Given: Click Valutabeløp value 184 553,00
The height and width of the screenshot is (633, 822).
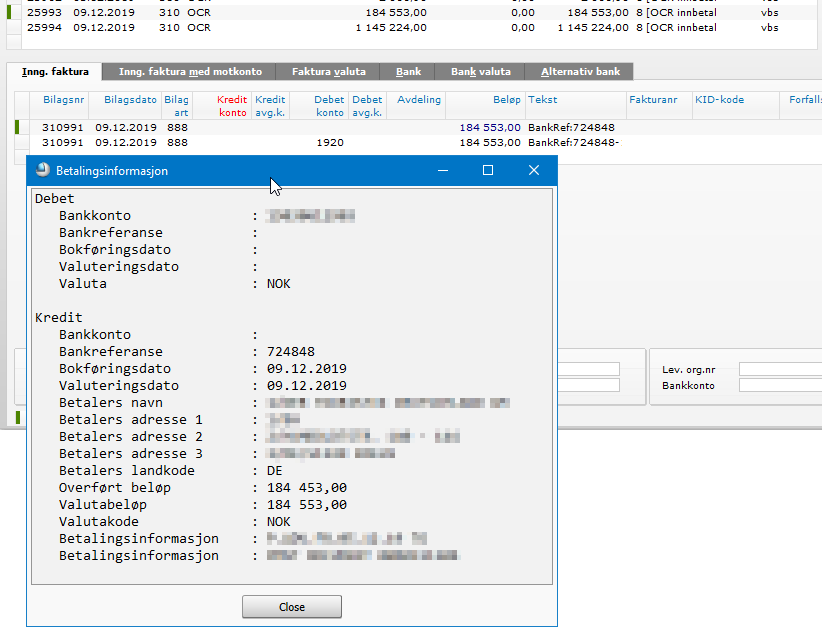Looking at the screenshot, I should coord(307,505).
